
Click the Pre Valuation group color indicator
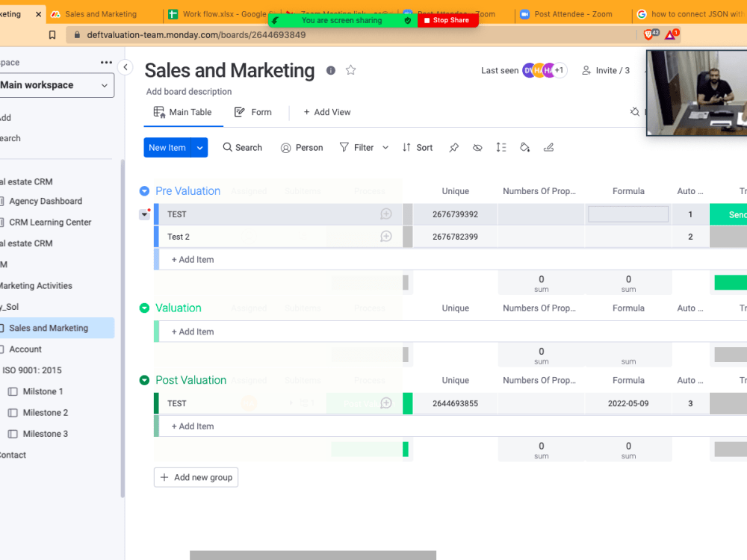(143, 190)
